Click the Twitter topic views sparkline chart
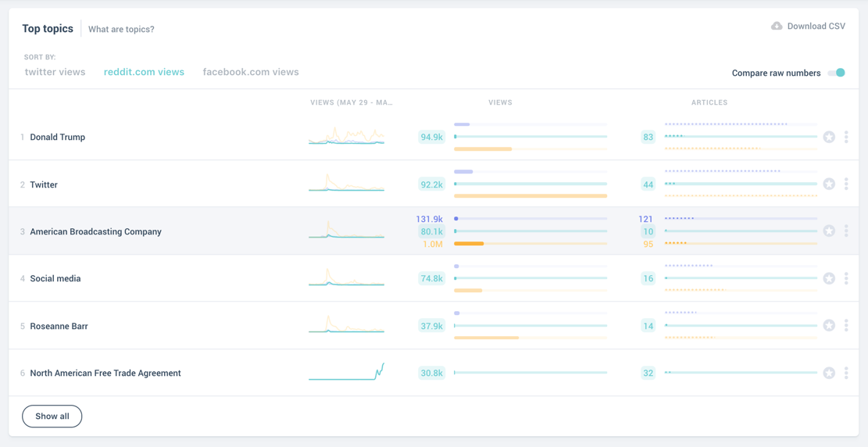Screen dimensions: 868x447 [x=347, y=182]
